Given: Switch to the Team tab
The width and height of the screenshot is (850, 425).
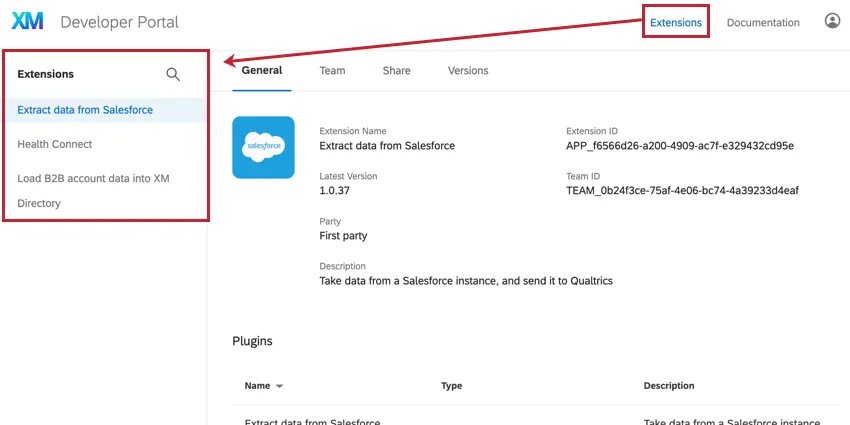Looking at the screenshot, I should (332, 71).
